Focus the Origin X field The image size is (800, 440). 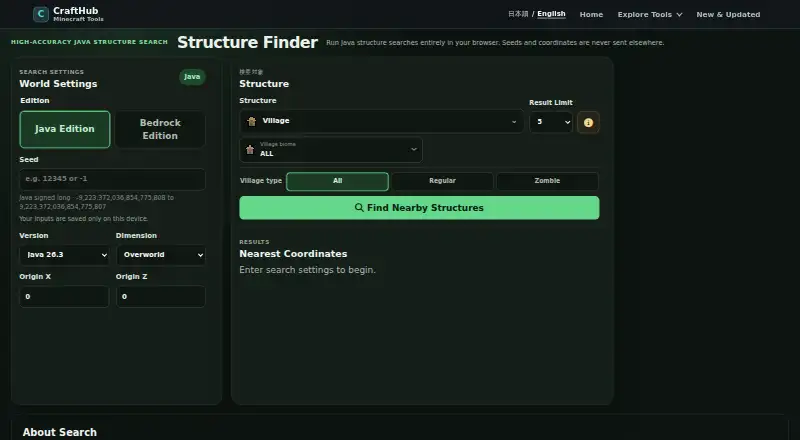pos(64,297)
